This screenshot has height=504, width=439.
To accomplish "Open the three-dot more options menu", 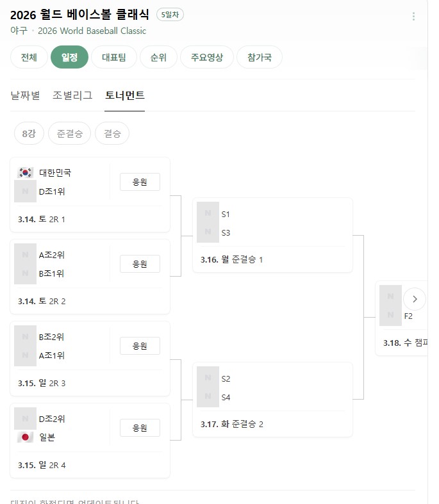I will point(413,17).
